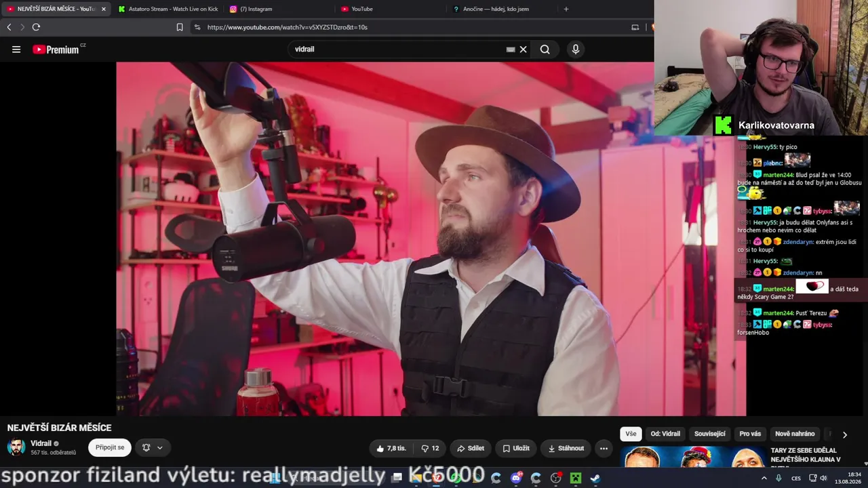This screenshot has height=488, width=868.
Task: Open OBS Studio from the taskbar
Action: [555, 478]
